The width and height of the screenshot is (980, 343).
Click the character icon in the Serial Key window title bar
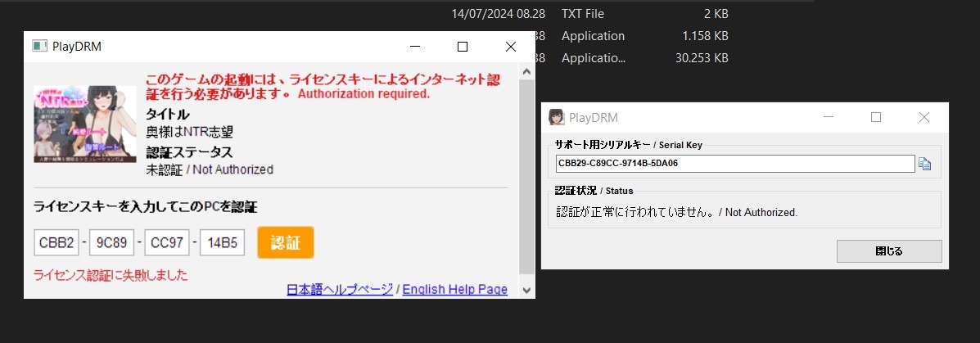tap(556, 117)
